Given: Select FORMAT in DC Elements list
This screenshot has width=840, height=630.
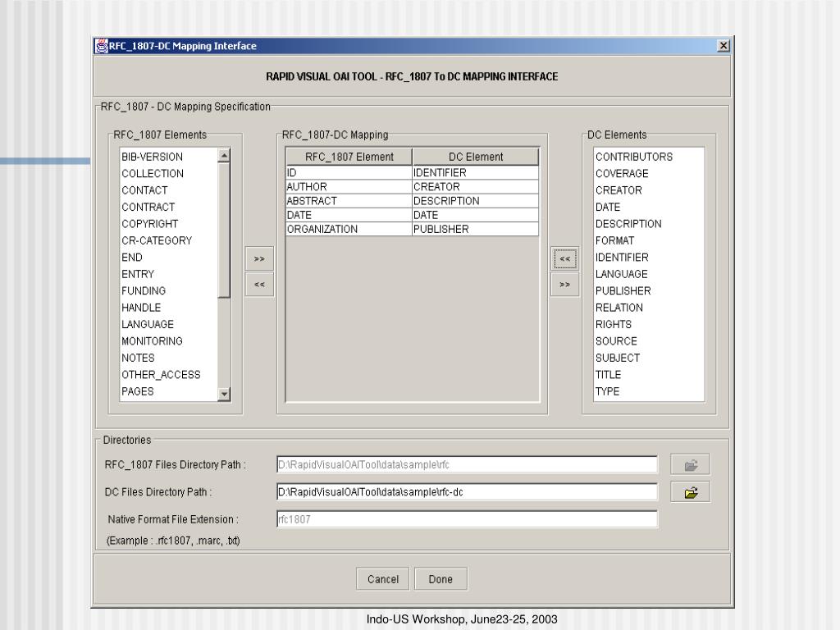Looking at the screenshot, I should point(649,240).
